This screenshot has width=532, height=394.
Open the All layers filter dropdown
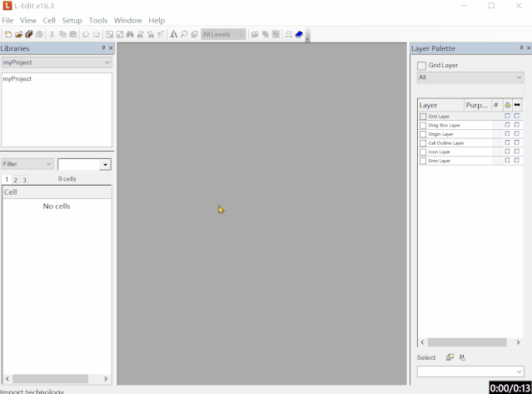pyautogui.click(x=519, y=77)
